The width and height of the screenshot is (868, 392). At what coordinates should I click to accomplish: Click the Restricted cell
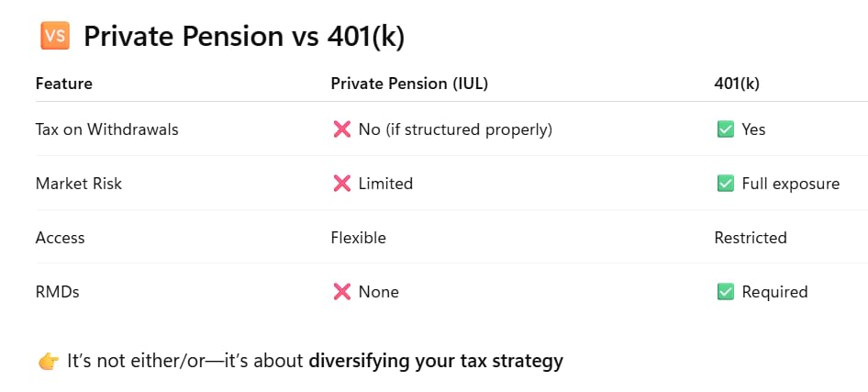750,238
